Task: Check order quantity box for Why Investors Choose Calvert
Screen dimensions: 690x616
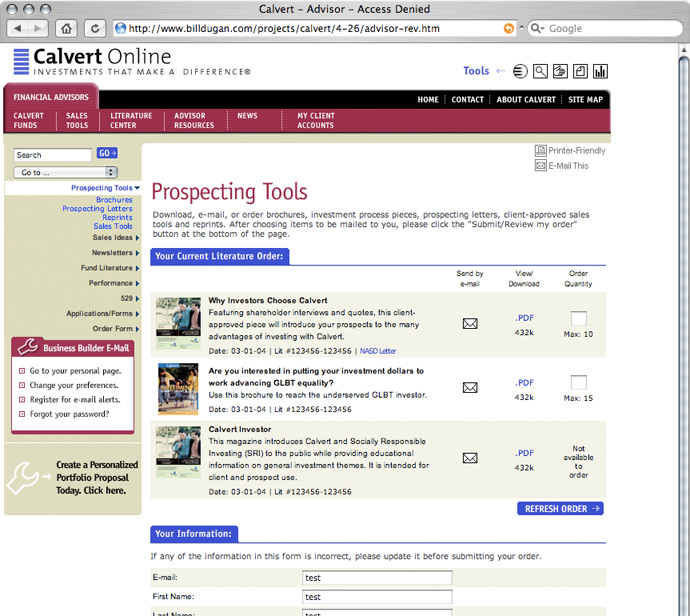Action: pos(578,318)
